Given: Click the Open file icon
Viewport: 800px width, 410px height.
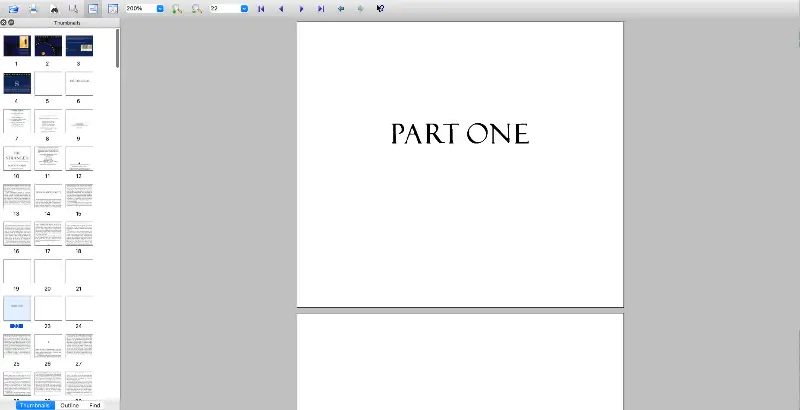Looking at the screenshot, I should tap(13, 8).
